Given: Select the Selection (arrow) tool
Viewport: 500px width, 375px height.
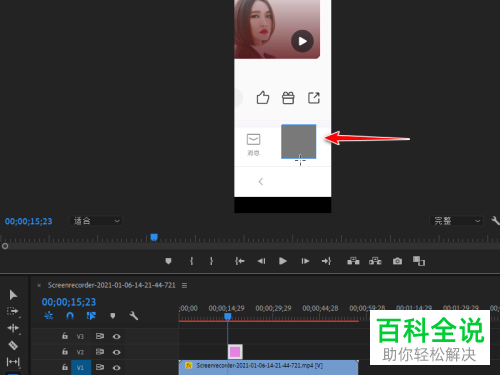Looking at the screenshot, I should 13,295.
